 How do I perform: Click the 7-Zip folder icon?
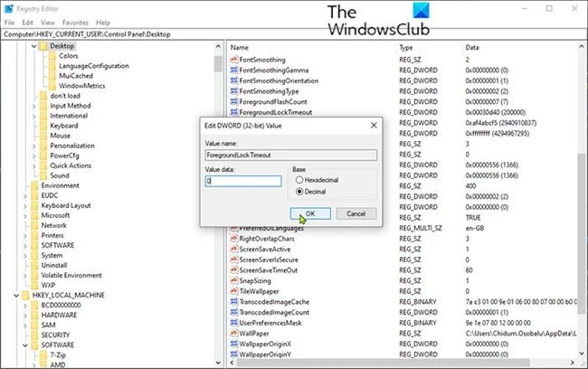43,355
